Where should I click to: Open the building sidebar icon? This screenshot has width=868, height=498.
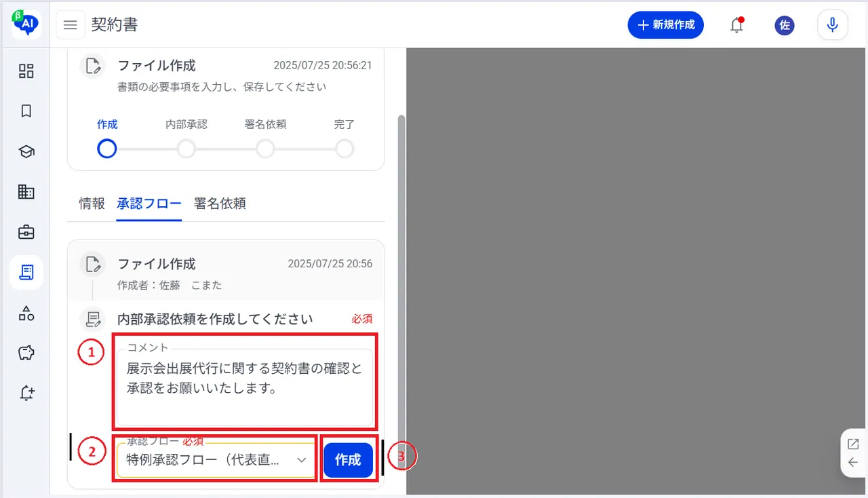[26, 192]
